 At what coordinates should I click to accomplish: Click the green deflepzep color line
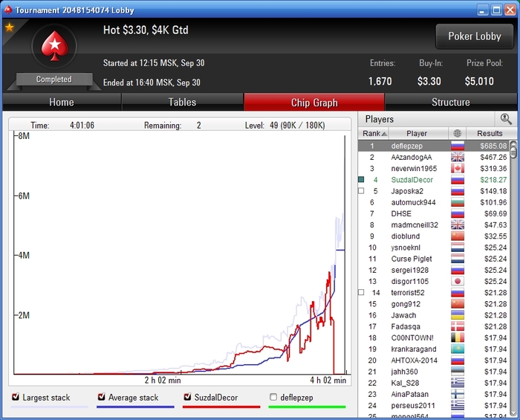coord(307,407)
